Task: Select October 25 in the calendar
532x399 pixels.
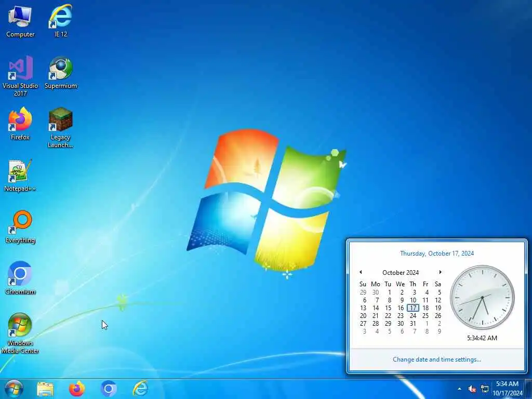Action: (425, 315)
